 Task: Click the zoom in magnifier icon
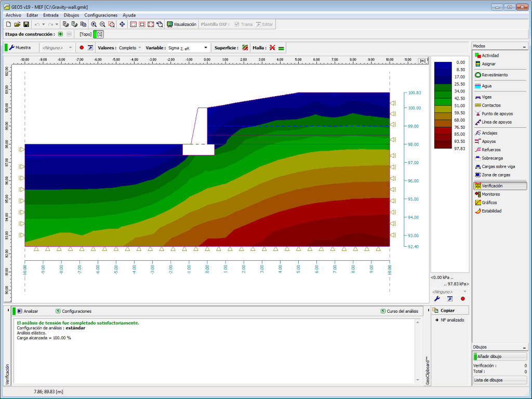94,24
